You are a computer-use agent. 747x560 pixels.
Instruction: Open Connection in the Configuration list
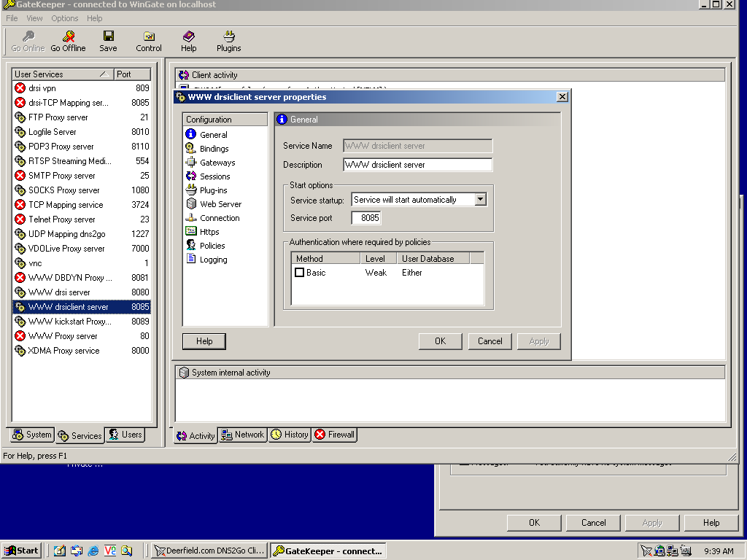212,217
